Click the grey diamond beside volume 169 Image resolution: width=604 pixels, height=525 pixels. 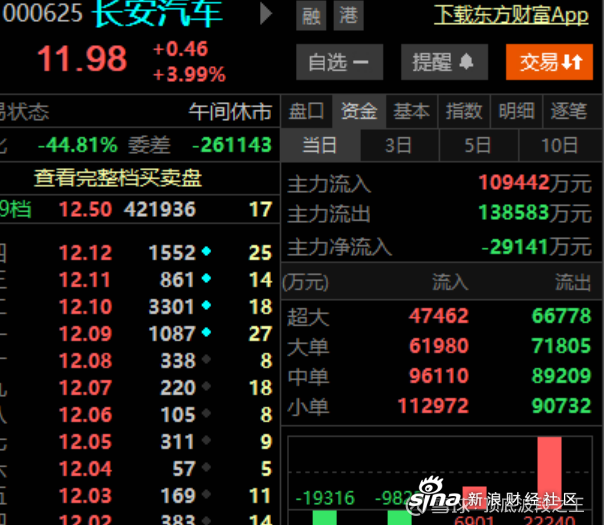(x=206, y=494)
